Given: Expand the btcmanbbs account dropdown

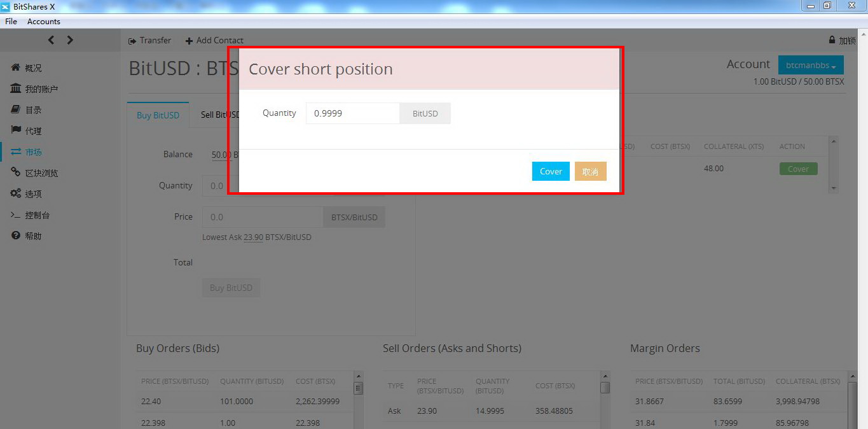Looking at the screenshot, I should click(811, 66).
